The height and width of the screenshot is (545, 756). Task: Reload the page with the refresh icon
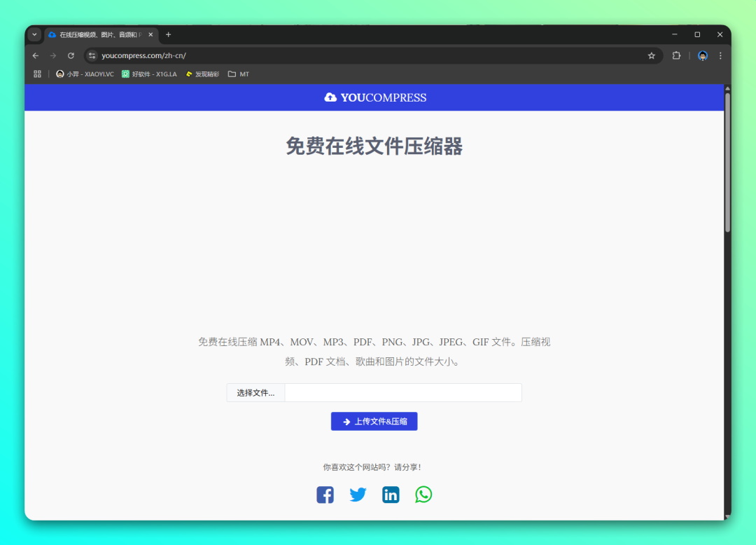71,55
